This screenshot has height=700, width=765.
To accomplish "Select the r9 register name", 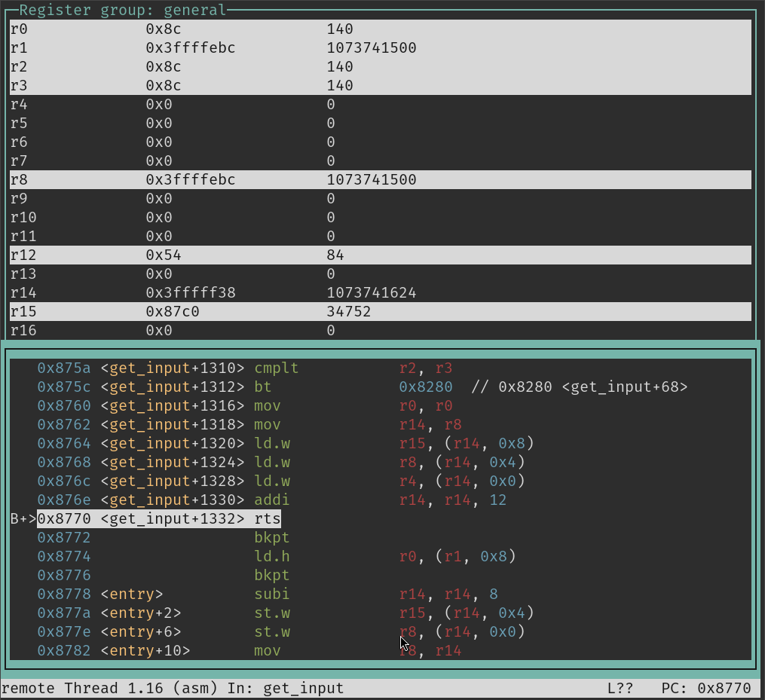I will point(19,198).
